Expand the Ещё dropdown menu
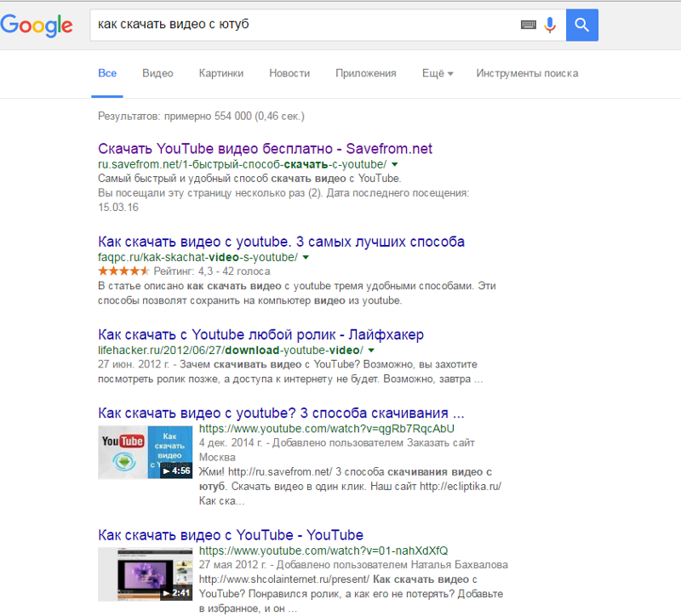Screen dimensions: 681x616 point(438,73)
